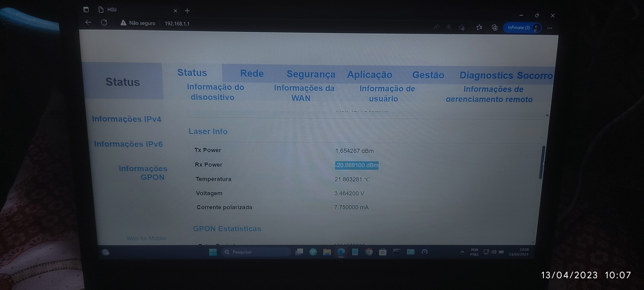Reload the page with refresh icon

tap(104, 23)
